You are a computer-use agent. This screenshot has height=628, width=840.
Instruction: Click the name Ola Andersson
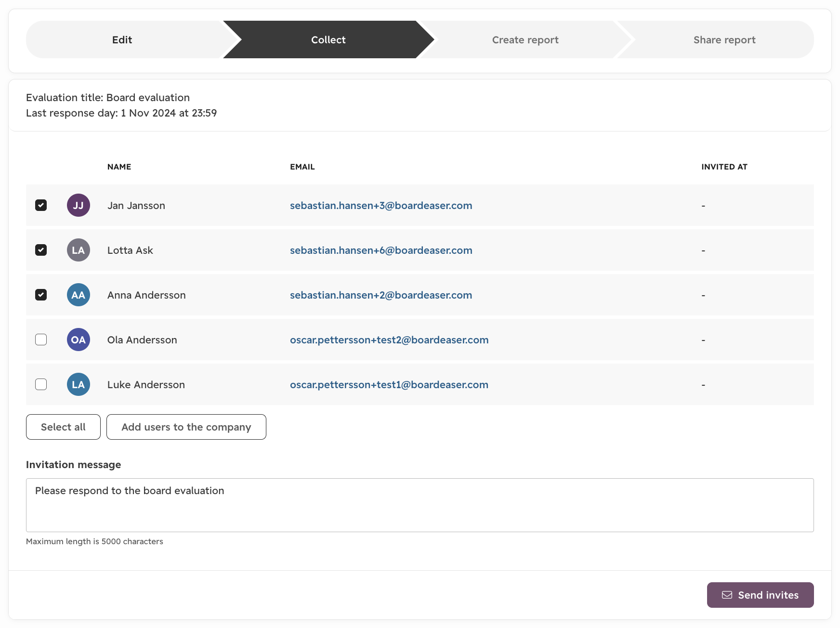[x=142, y=340]
